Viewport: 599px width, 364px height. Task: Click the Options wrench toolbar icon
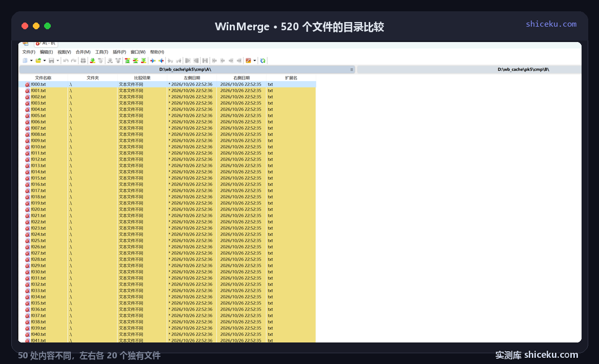(x=248, y=60)
